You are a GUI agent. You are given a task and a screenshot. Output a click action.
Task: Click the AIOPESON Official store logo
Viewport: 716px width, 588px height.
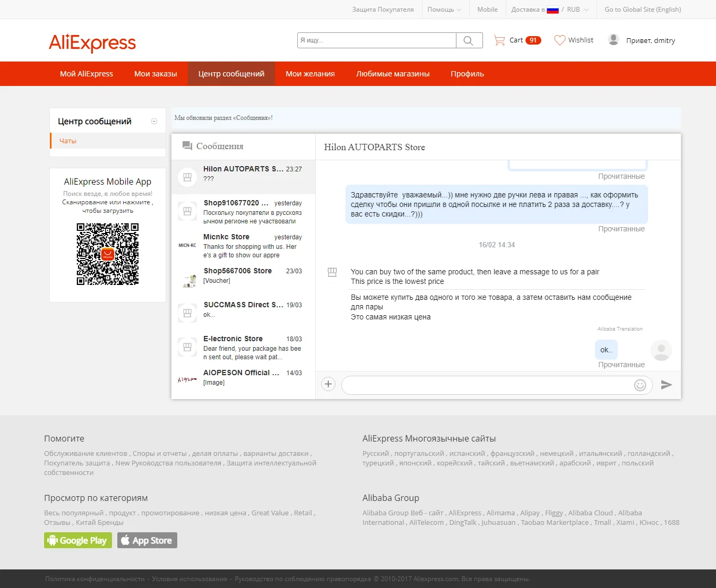(x=187, y=380)
